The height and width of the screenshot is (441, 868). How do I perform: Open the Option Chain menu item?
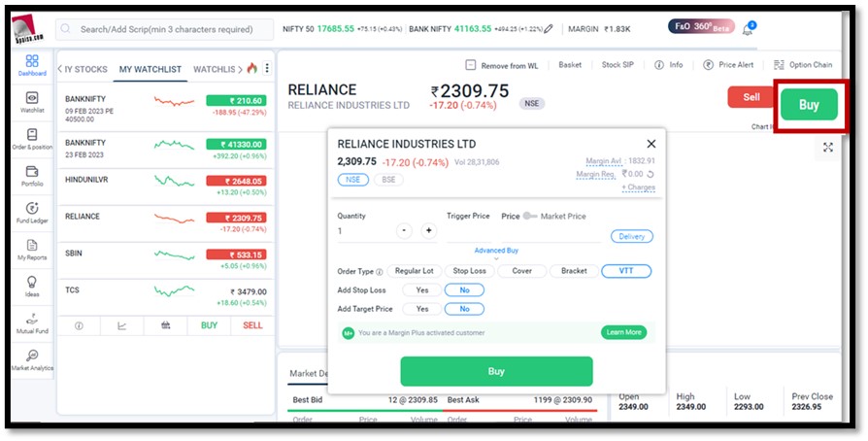tap(803, 65)
